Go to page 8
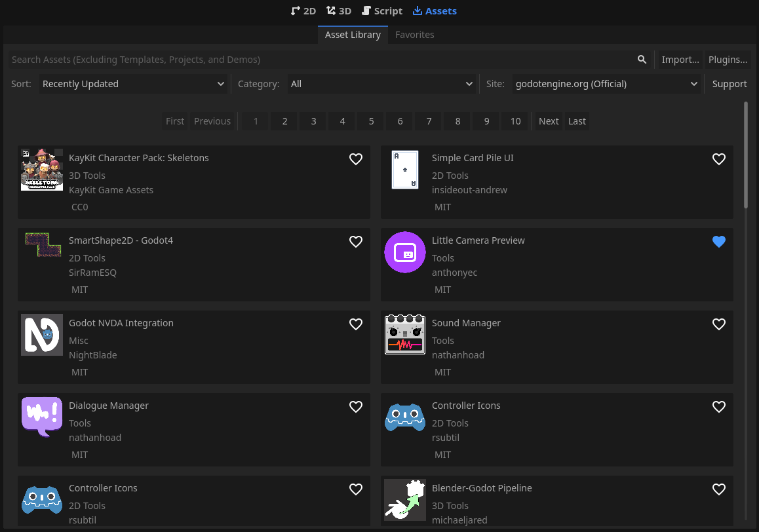759x532 pixels. [x=457, y=121]
